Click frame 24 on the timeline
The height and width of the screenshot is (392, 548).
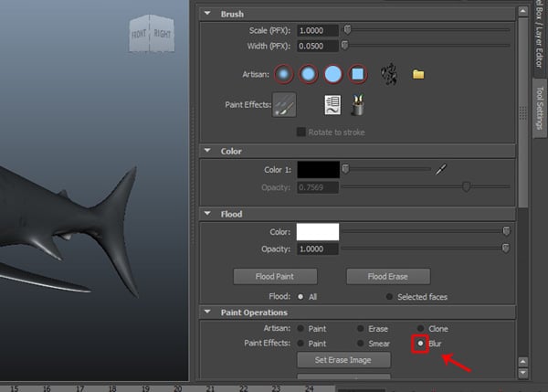(309, 388)
